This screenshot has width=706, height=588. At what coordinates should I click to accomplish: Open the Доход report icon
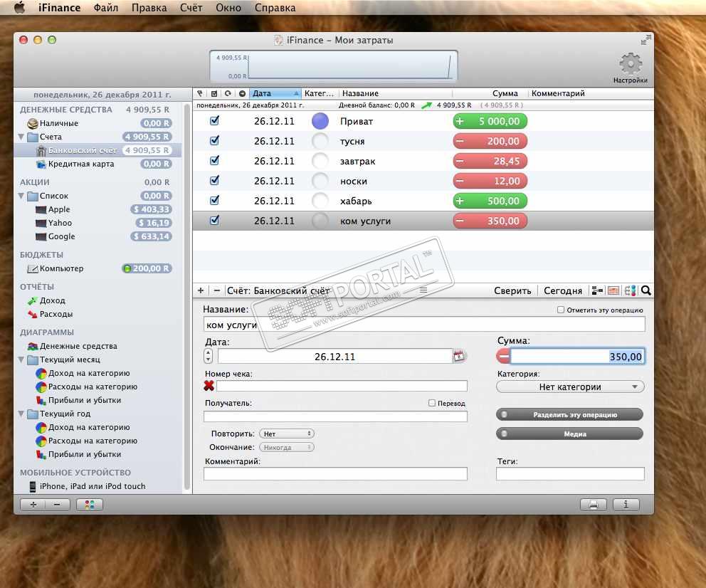pos(33,300)
